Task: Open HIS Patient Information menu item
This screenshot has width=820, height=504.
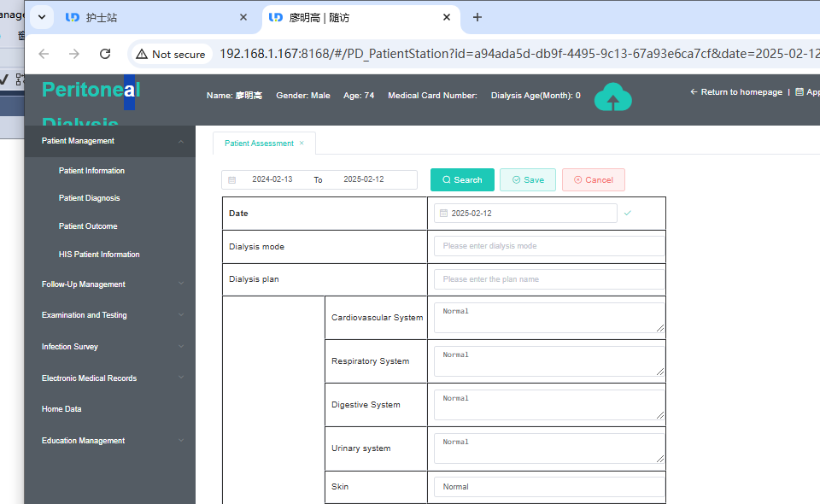Action: pyautogui.click(x=99, y=254)
